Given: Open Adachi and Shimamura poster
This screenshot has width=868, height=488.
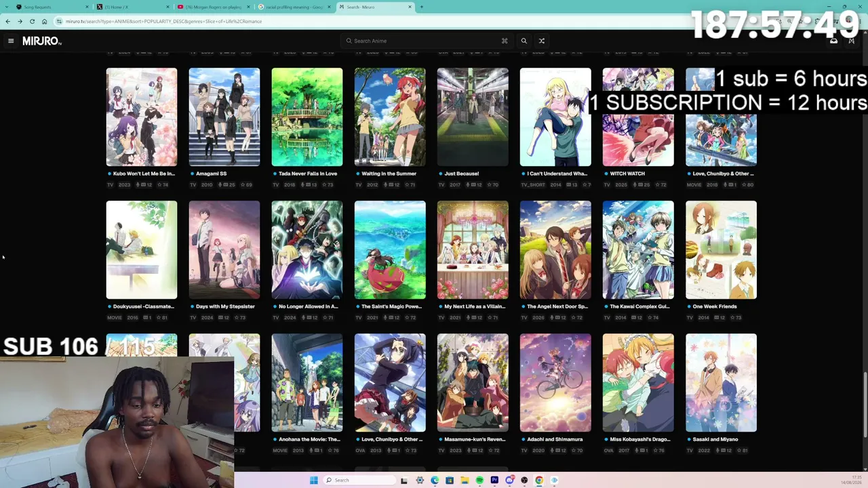Looking at the screenshot, I should pyautogui.click(x=555, y=382).
